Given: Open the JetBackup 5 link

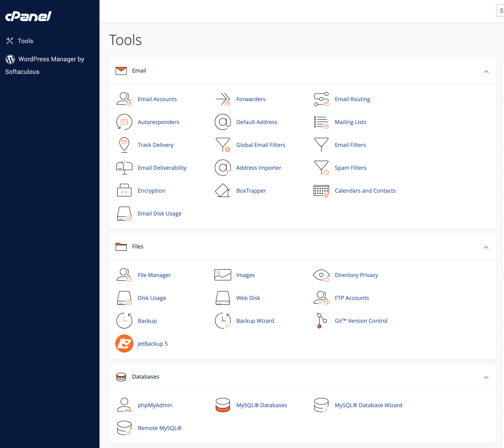Looking at the screenshot, I should point(153,343).
